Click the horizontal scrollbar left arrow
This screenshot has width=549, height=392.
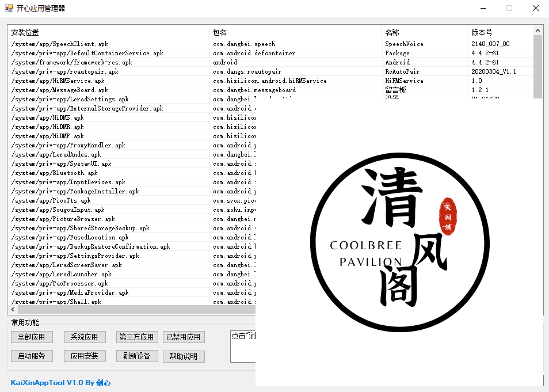(13, 310)
